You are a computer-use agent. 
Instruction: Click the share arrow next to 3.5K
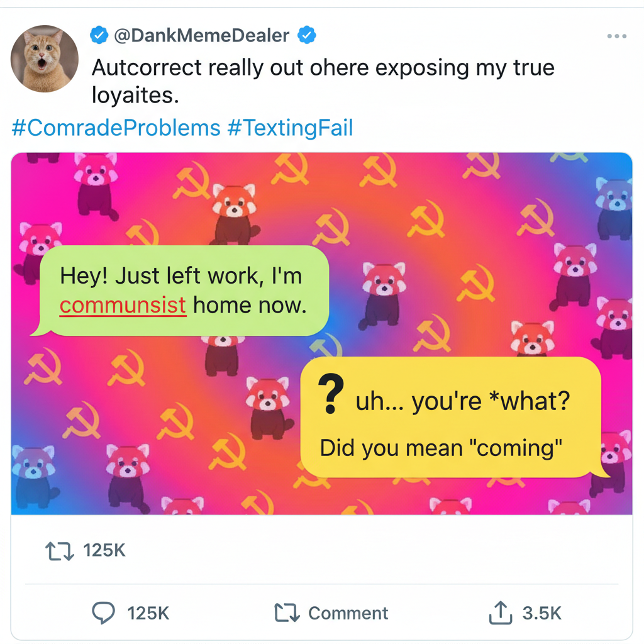pyautogui.click(x=500, y=612)
